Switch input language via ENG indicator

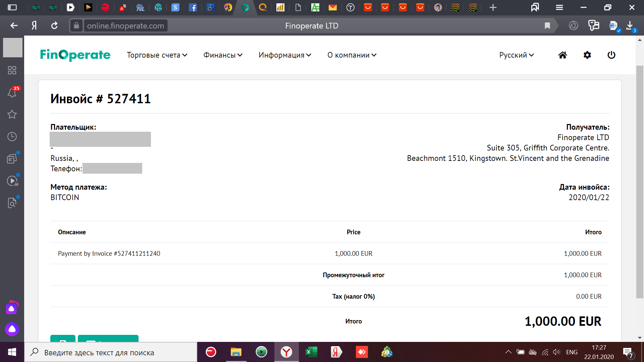click(572, 352)
